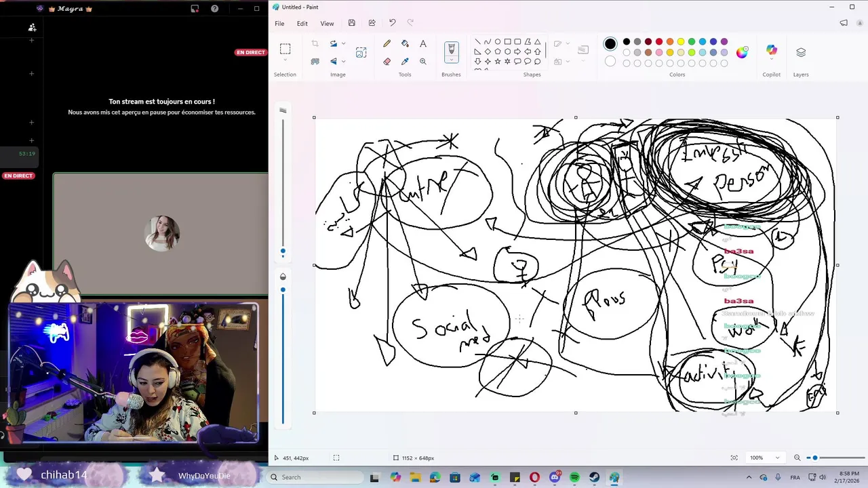
Task: Select Color 2 white secondary circle
Action: click(610, 61)
